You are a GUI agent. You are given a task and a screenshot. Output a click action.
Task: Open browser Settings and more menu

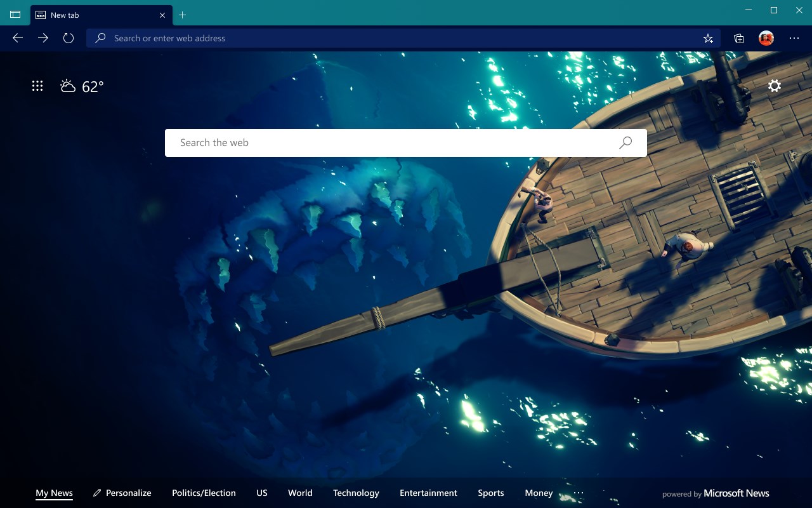794,38
